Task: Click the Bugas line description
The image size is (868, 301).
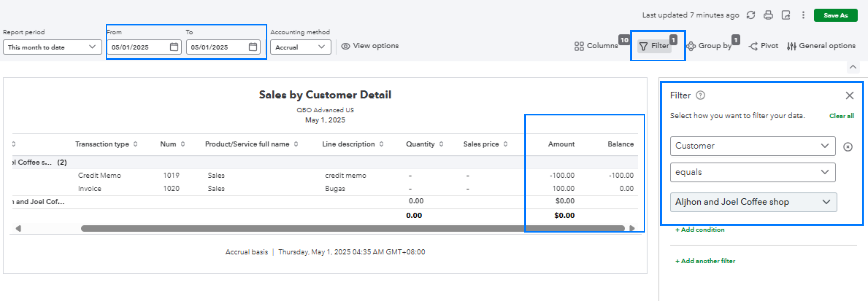Action: [335, 189]
